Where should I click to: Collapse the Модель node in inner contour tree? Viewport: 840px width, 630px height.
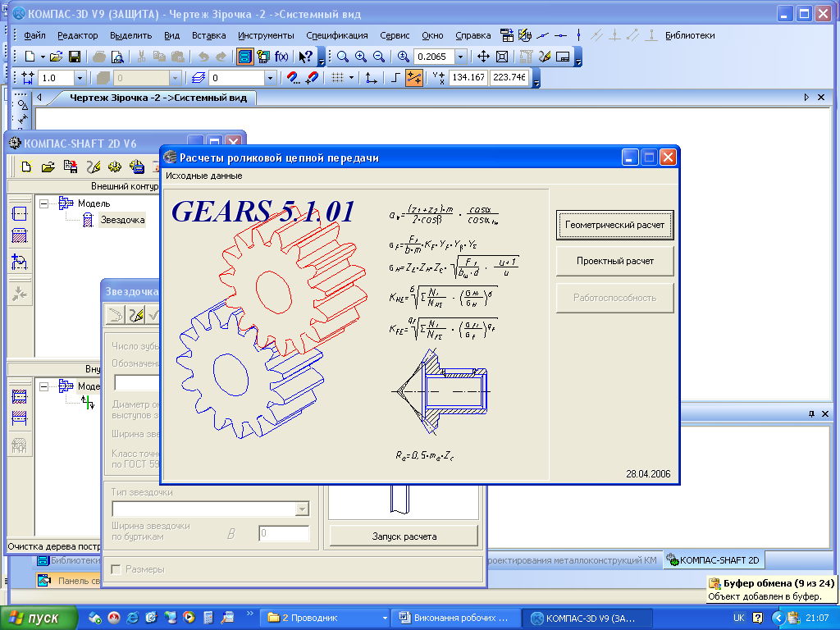(44, 386)
